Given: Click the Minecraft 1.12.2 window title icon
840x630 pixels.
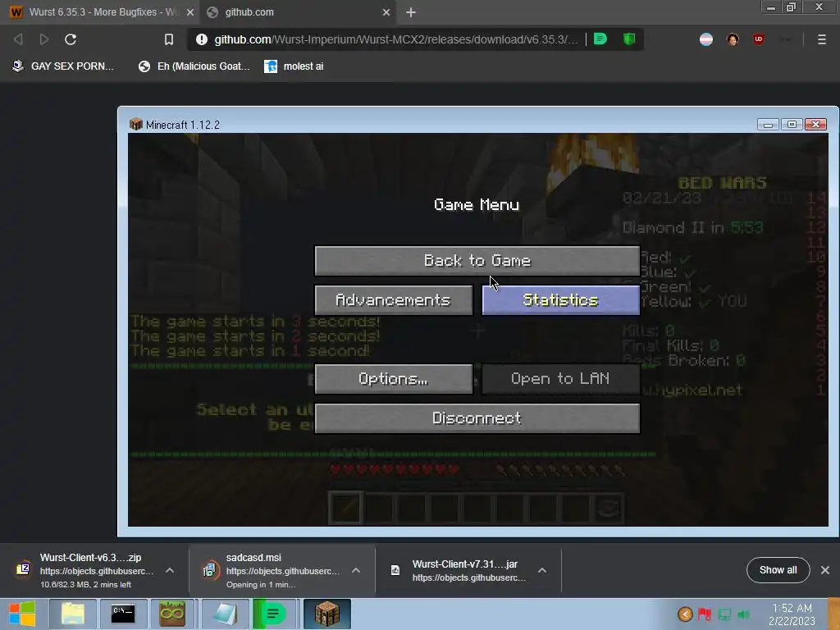Looking at the screenshot, I should (x=135, y=125).
